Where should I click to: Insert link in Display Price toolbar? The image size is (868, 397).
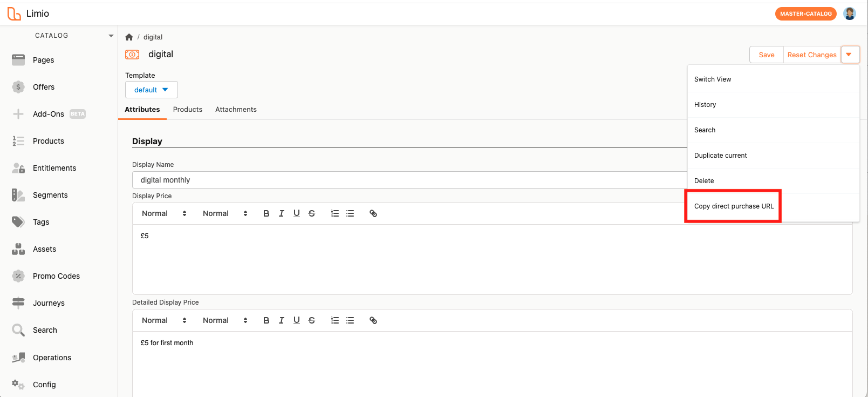373,213
